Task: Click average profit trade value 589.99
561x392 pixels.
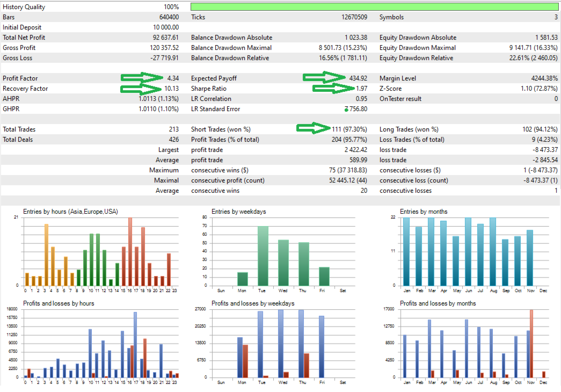Action: pos(359,160)
